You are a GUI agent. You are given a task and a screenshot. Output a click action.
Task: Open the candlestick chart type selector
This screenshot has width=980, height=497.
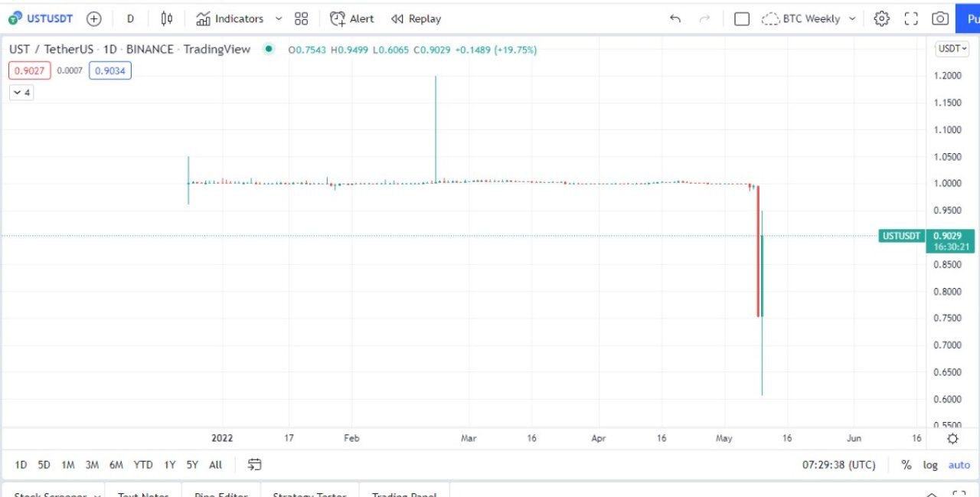tap(167, 18)
